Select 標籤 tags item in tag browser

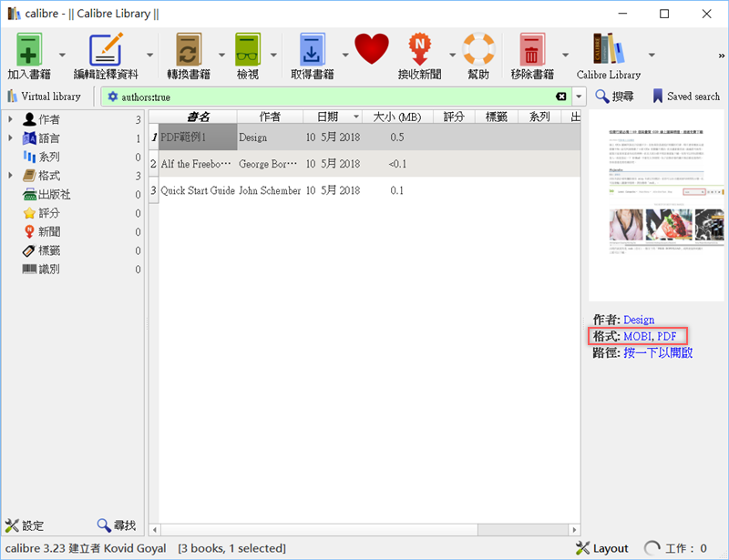coord(42,250)
